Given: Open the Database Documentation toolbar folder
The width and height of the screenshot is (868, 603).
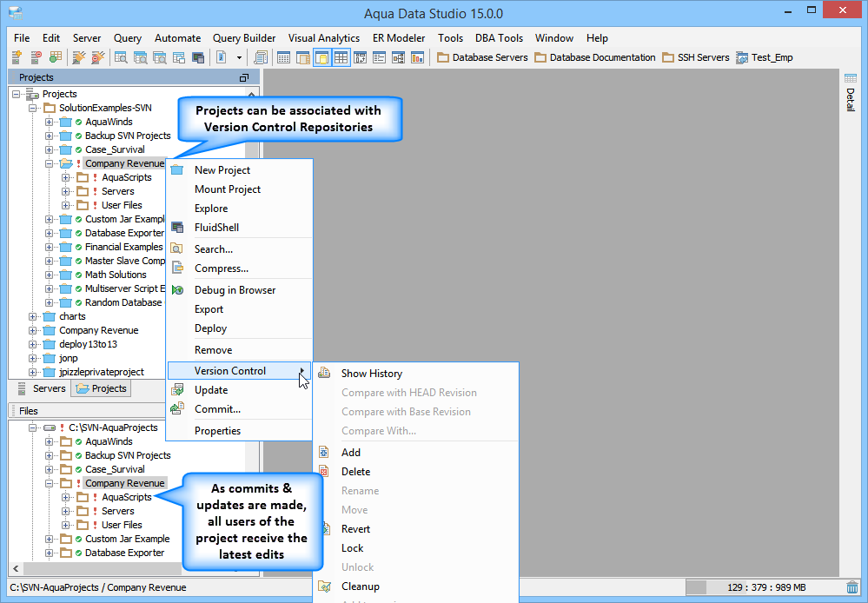Looking at the screenshot, I should pos(594,57).
